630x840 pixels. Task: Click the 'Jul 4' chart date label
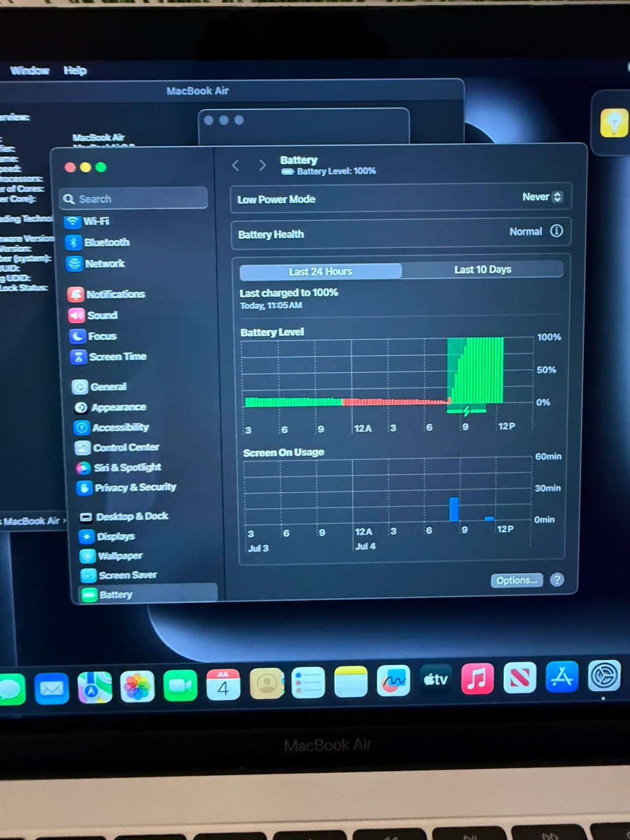click(x=365, y=547)
